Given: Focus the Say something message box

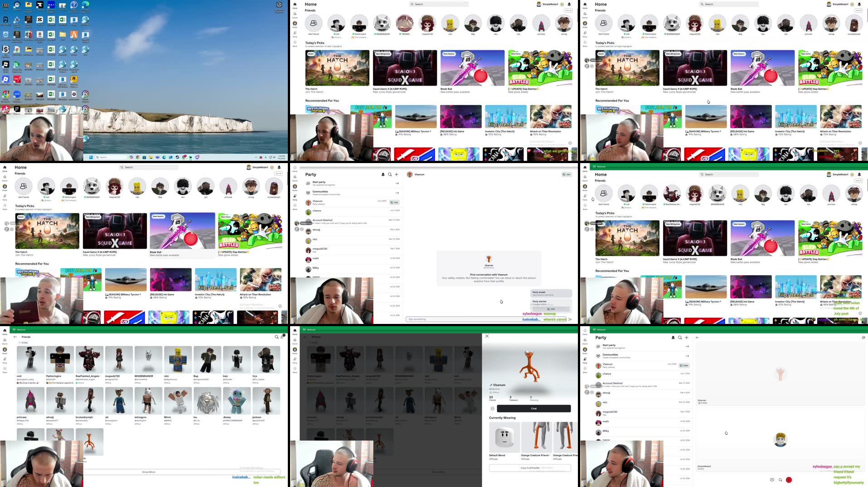Looking at the screenshot, I should [x=485, y=319].
